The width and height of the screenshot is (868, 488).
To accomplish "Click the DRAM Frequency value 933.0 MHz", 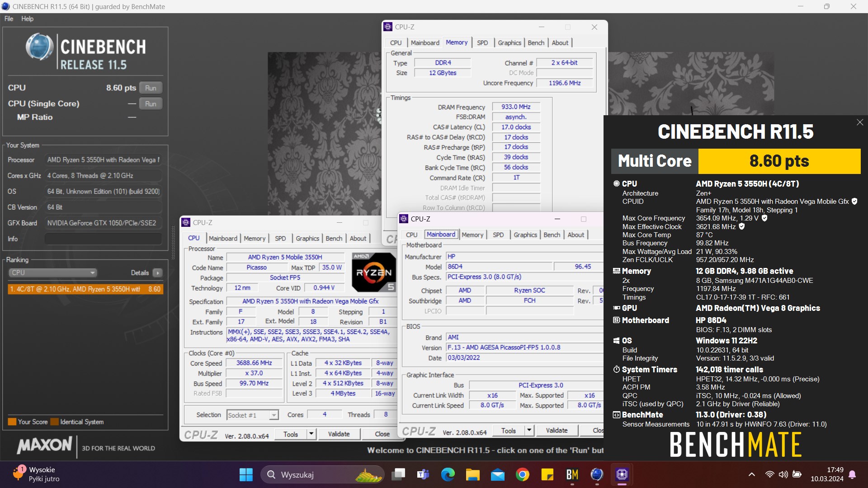I will tap(516, 107).
